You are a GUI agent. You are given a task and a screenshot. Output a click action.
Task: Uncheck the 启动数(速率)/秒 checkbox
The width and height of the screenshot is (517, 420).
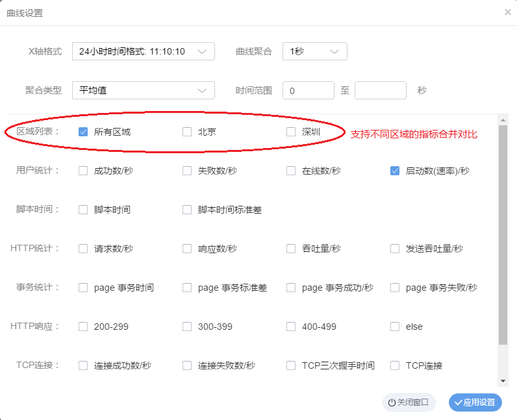pyautogui.click(x=395, y=171)
